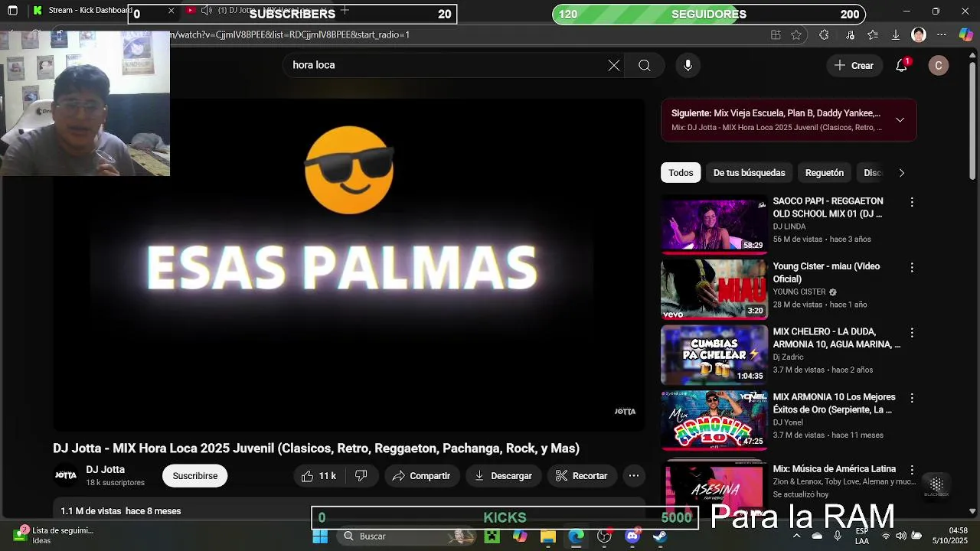
Task: Open YouTube notifications bell
Action: pos(902,65)
